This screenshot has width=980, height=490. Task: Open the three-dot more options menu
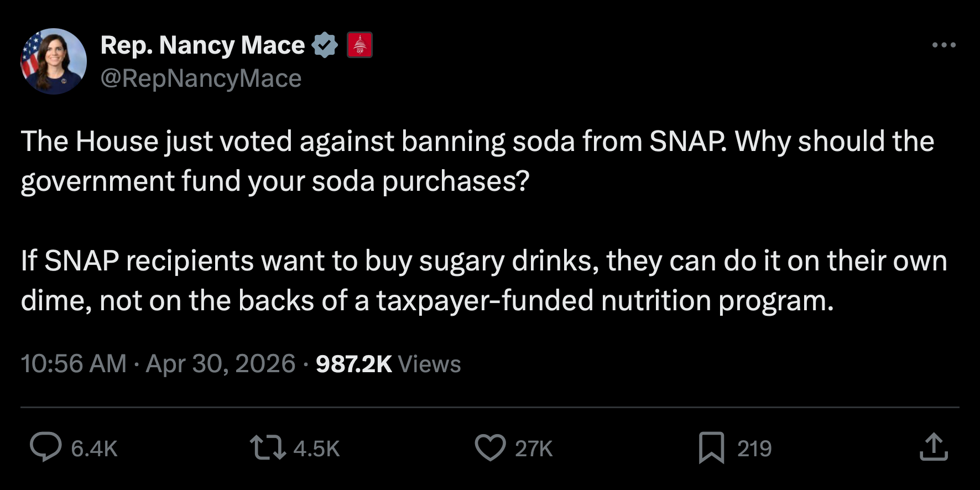pos(944,45)
